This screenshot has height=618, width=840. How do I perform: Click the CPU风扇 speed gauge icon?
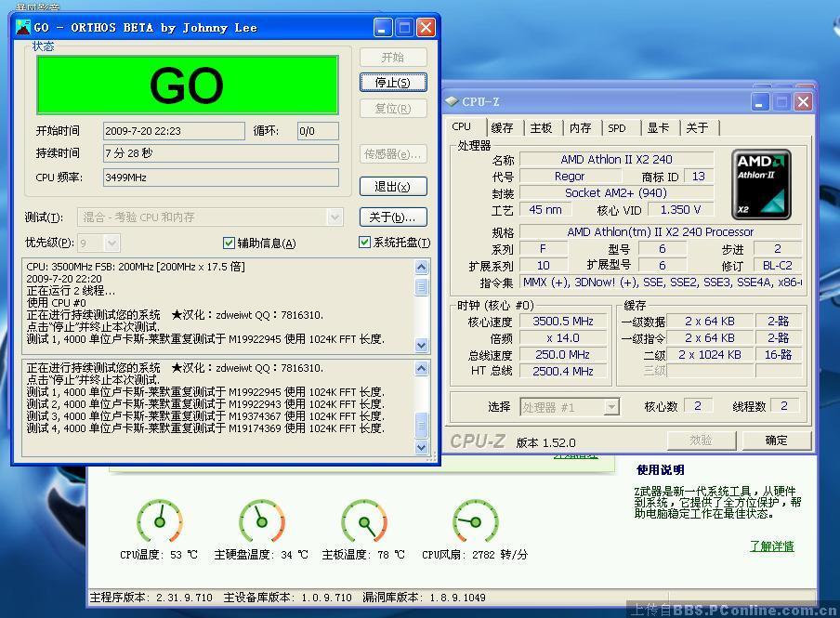tap(475, 521)
